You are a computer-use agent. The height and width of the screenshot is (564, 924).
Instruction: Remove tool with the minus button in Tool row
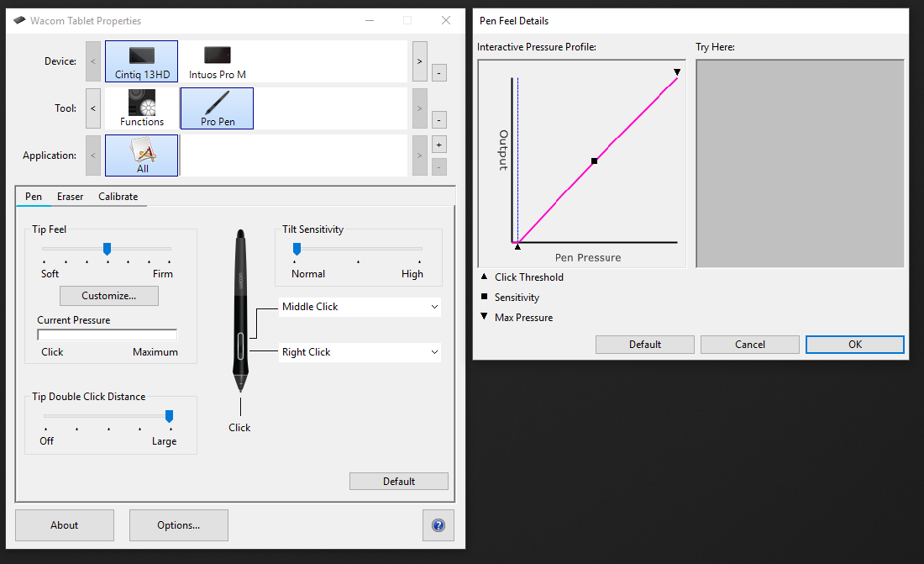coord(439,120)
